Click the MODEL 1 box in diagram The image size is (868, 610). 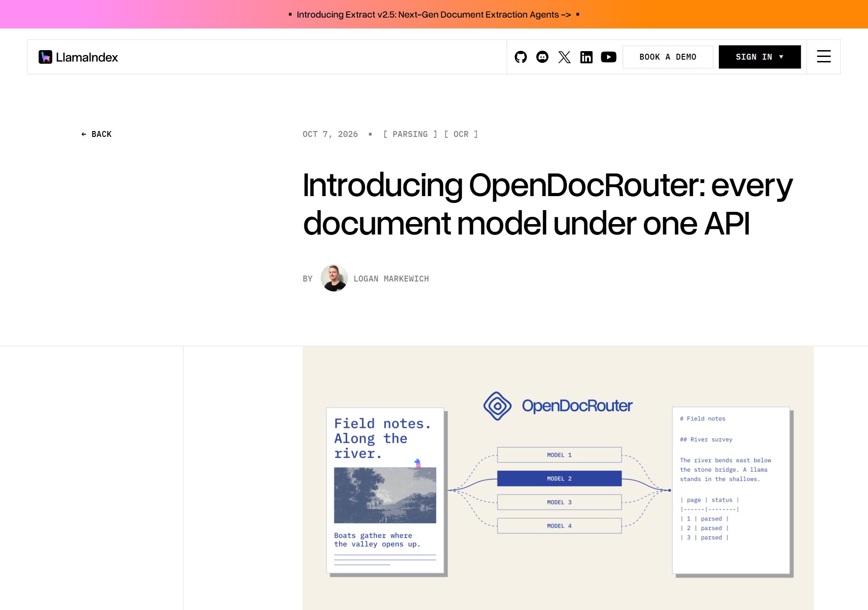tap(559, 455)
